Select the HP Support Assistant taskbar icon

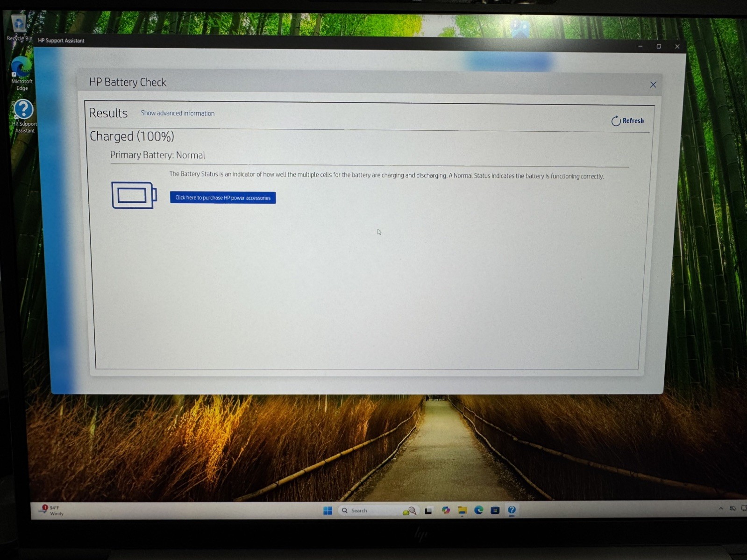[x=512, y=510]
